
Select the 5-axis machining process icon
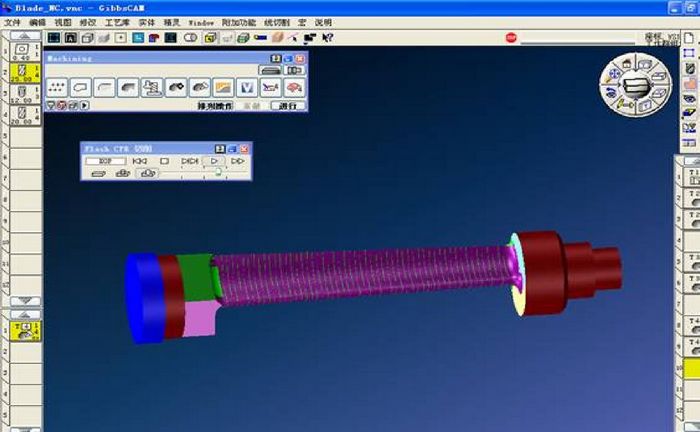point(271,87)
